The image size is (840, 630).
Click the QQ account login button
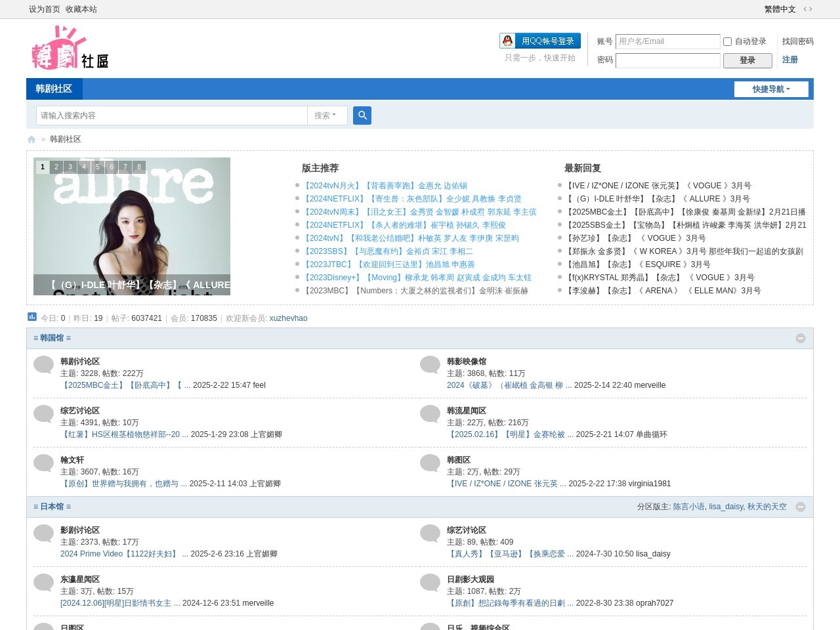[540, 41]
